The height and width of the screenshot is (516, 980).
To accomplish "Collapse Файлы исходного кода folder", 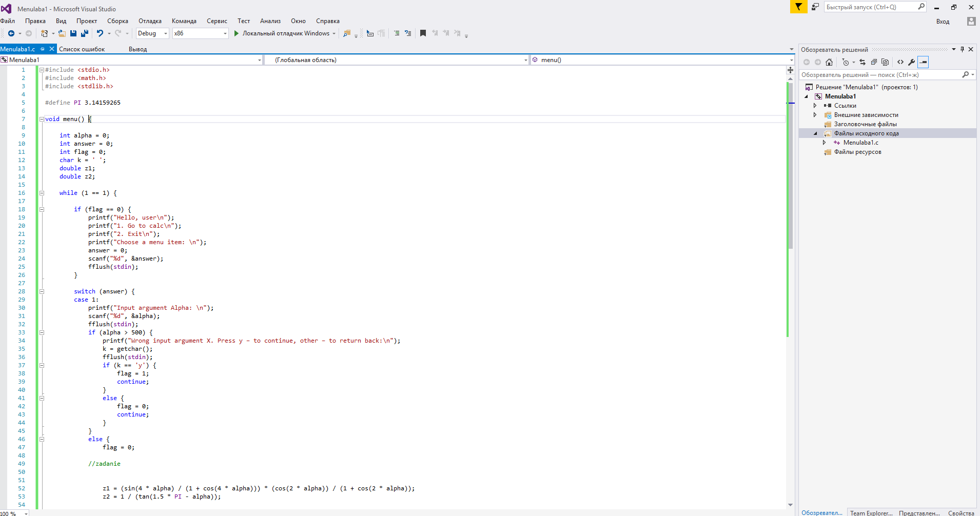I will click(x=815, y=133).
